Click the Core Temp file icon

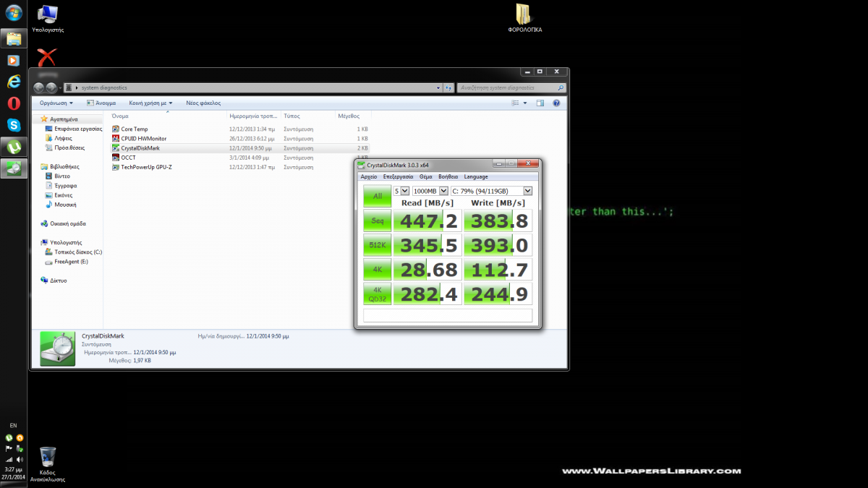click(x=116, y=129)
